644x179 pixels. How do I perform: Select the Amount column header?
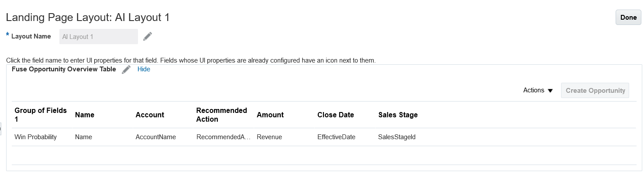point(270,115)
